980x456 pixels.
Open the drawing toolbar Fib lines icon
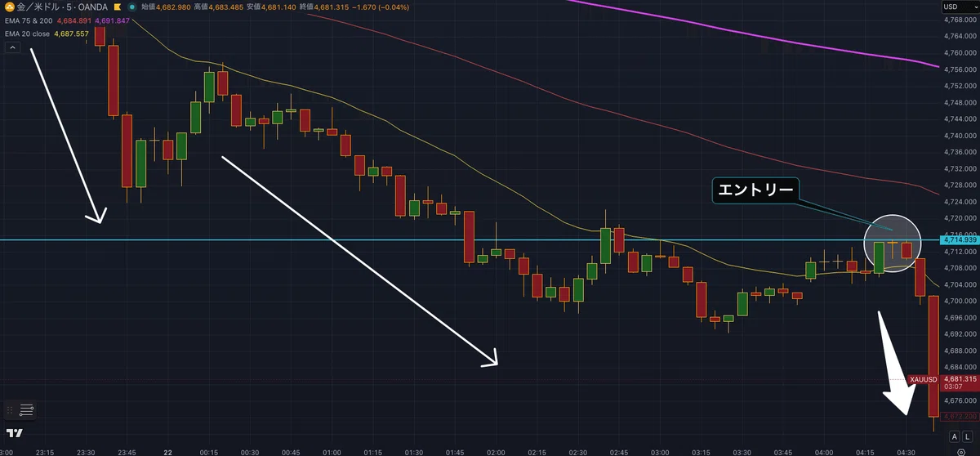coord(27,409)
